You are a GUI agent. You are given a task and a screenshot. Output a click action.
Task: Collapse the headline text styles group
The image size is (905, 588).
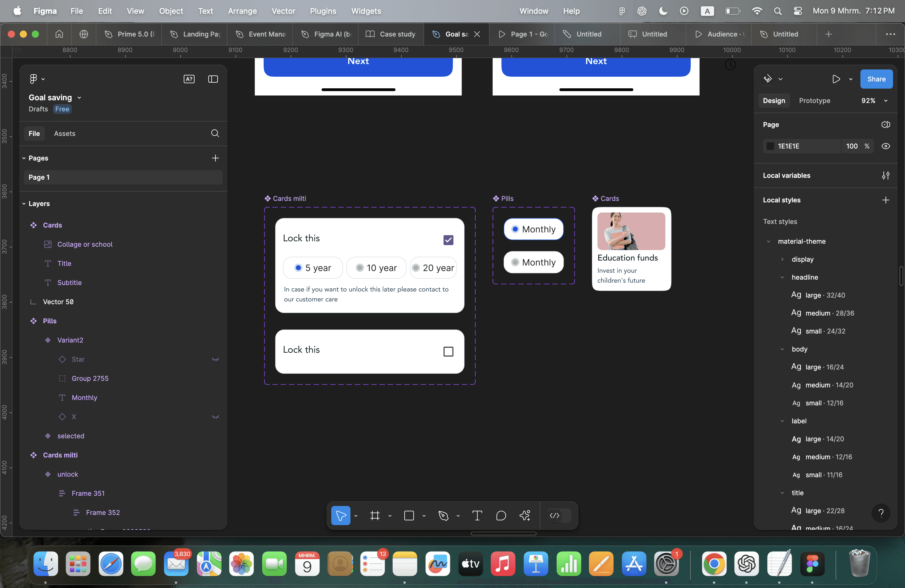tap(782, 277)
